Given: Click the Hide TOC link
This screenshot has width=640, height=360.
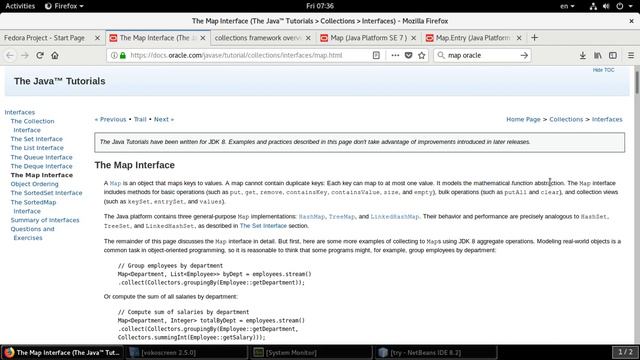Looking at the screenshot, I should (x=603, y=70).
